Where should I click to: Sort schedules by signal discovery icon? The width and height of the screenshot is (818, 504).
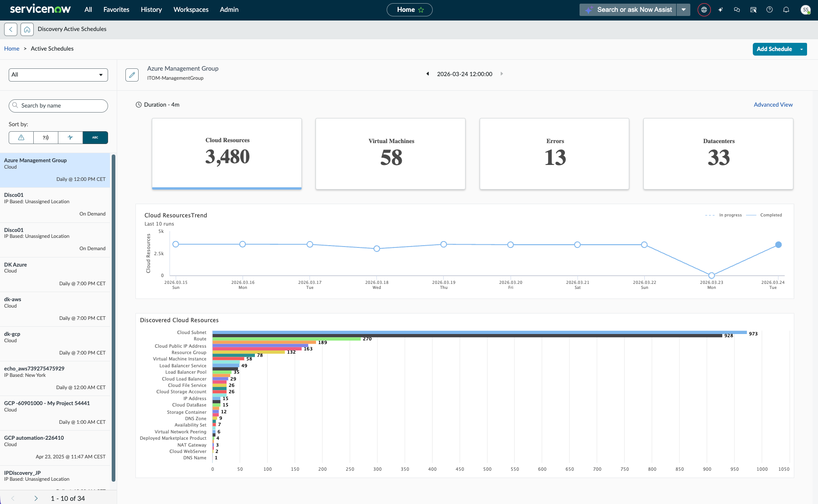tap(46, 138)
